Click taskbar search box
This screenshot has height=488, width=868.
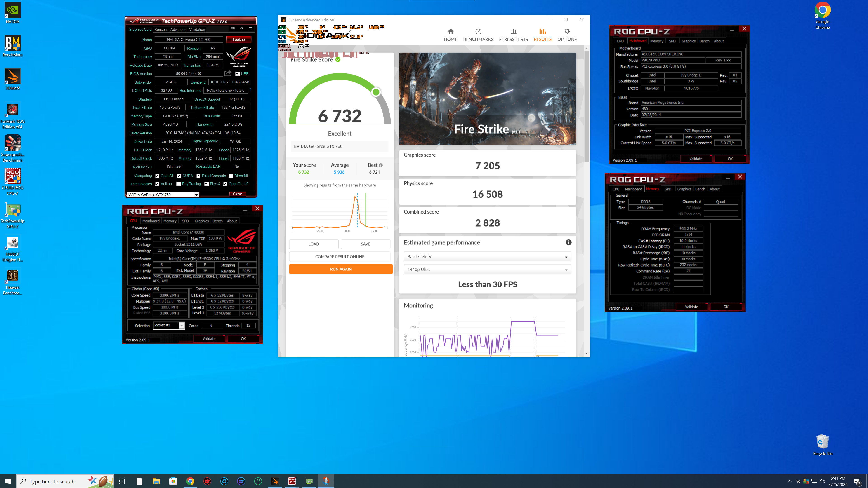(x=65, y=481)
